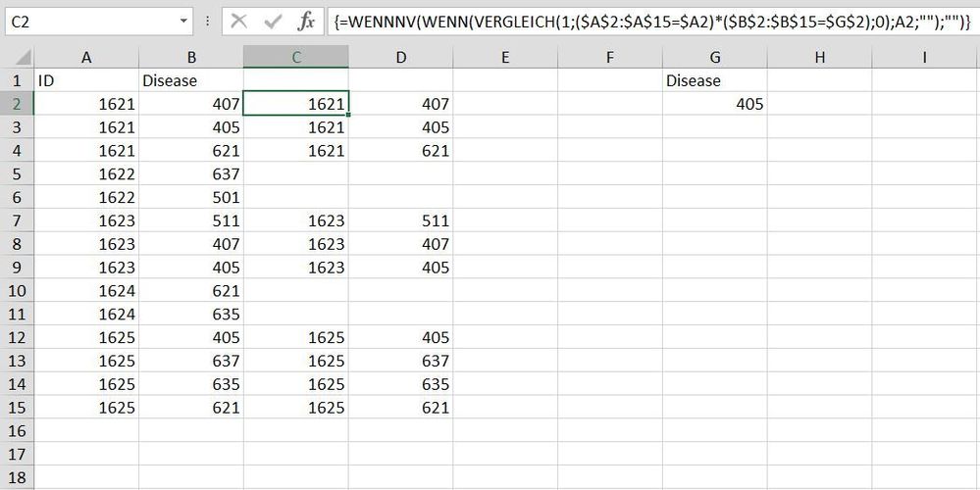This screenshot has width=980, height=490.
Task: Select cell A10 containing 1624
Action: tap(87, 290)
